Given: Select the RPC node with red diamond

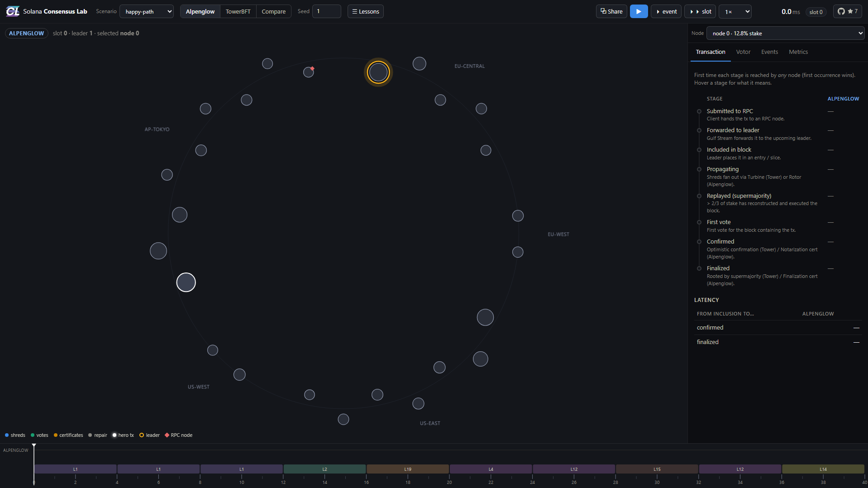Looking at the screenshot, I should [309, 72].
